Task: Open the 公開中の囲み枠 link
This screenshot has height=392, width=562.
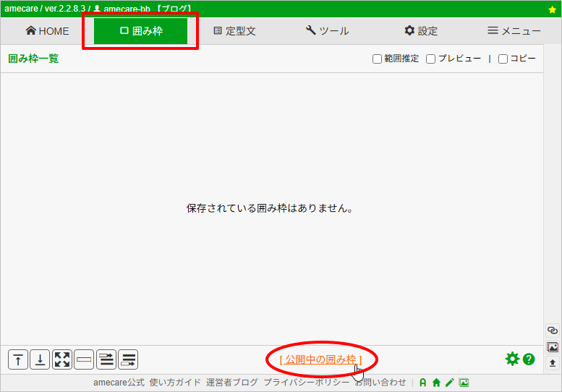Action: tap(320, 359)
